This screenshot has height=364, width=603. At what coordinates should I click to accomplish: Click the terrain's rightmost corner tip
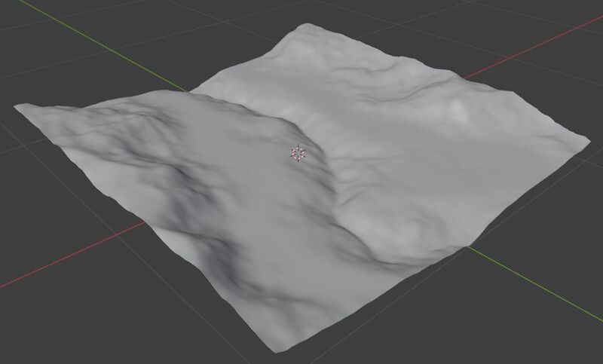pyautogui.click(x=585, y=141)
